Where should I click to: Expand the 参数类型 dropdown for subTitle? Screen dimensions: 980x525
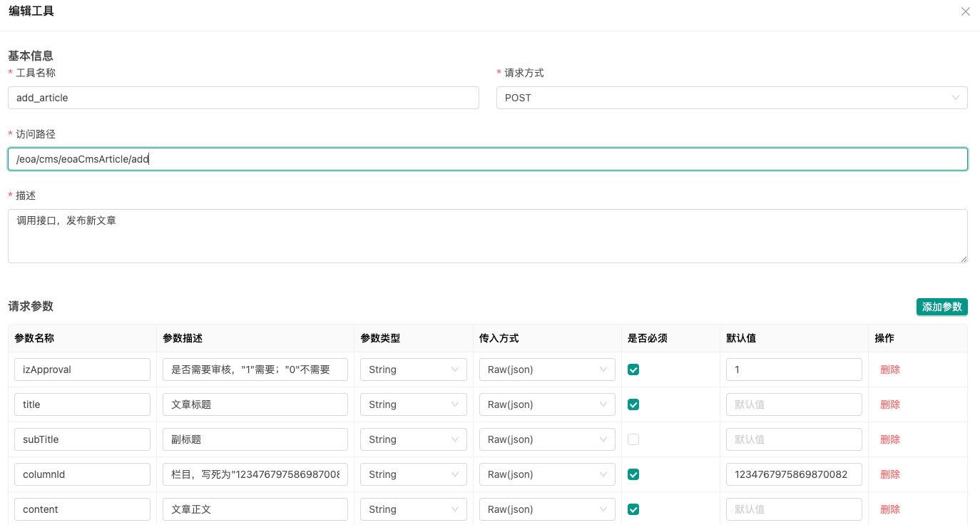tap(413, 439)
